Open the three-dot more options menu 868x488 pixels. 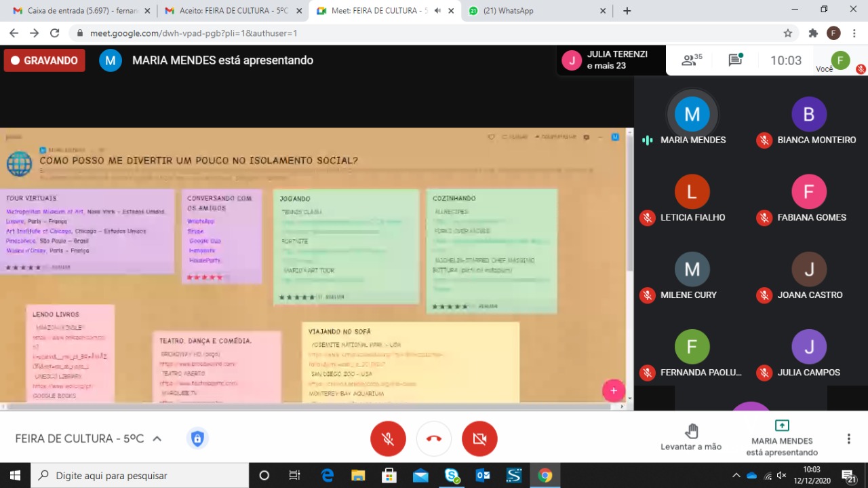point(848,438)
